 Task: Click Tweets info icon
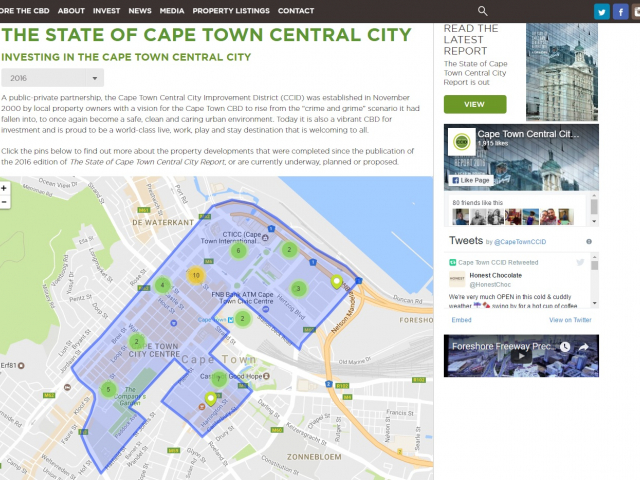[589, 242]
